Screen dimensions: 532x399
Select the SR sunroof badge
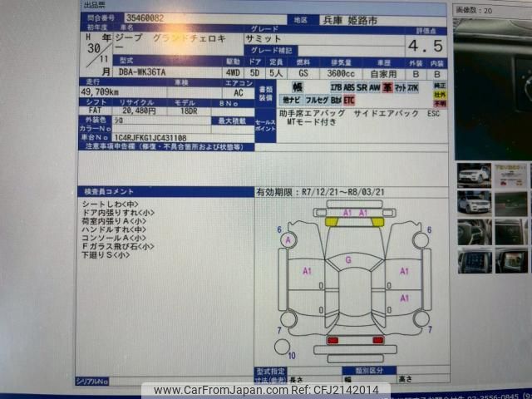(x=362, y=86)
